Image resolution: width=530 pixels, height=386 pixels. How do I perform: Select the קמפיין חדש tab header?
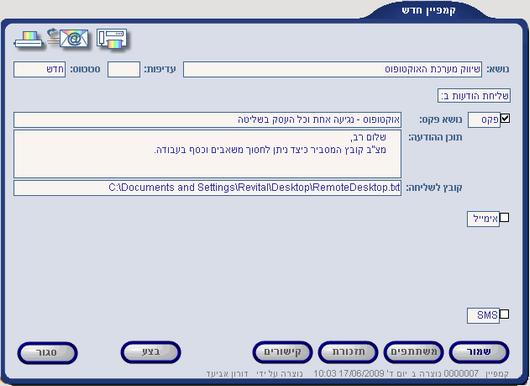(x=428, y=10)
